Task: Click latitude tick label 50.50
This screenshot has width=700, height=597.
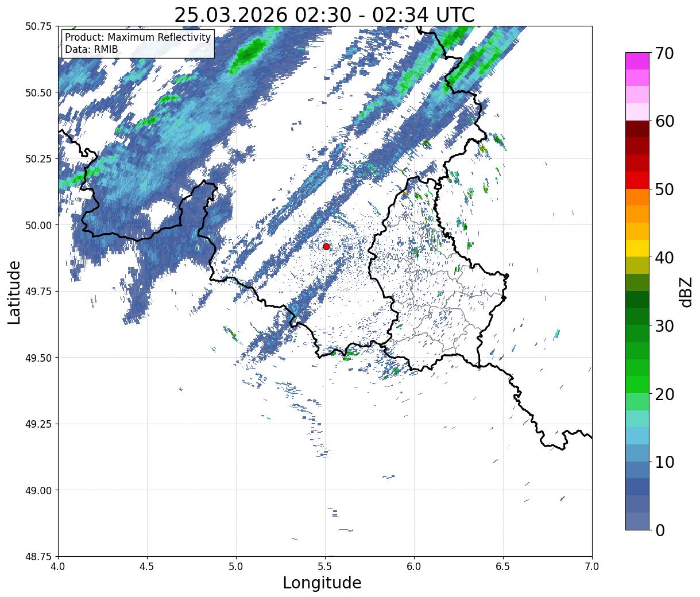Action: 38,92
